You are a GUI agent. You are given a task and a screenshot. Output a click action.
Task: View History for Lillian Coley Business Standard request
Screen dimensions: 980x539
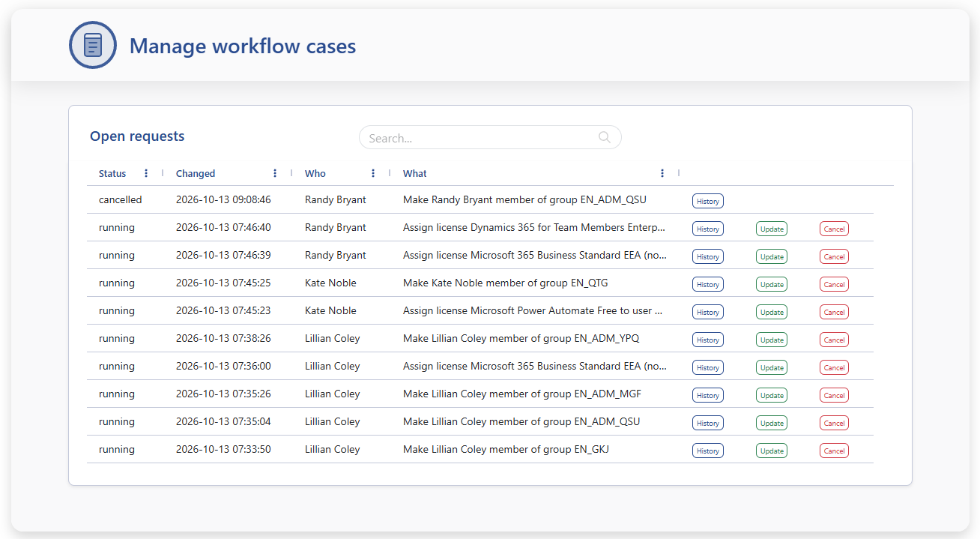tap(708, 367)
